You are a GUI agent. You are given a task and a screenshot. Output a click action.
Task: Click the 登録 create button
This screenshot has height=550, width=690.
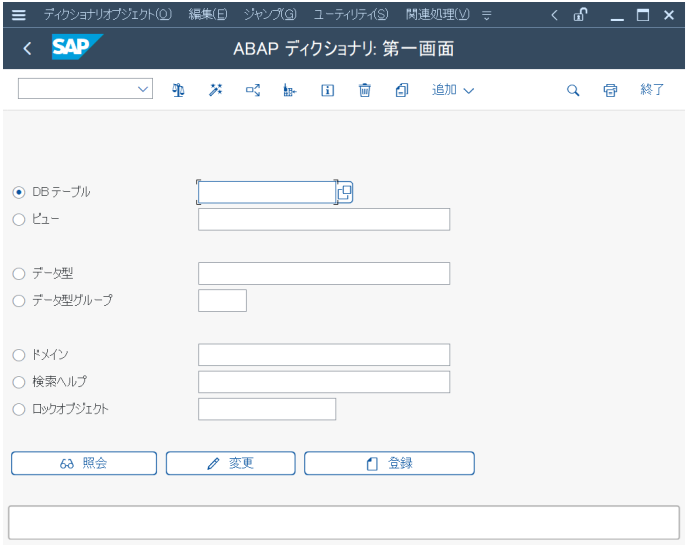389,463
